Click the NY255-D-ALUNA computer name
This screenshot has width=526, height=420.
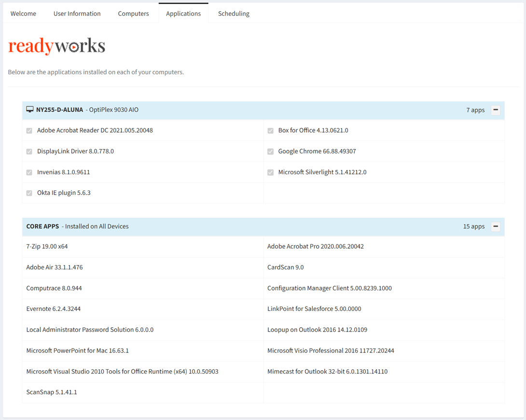pos(59,110)
